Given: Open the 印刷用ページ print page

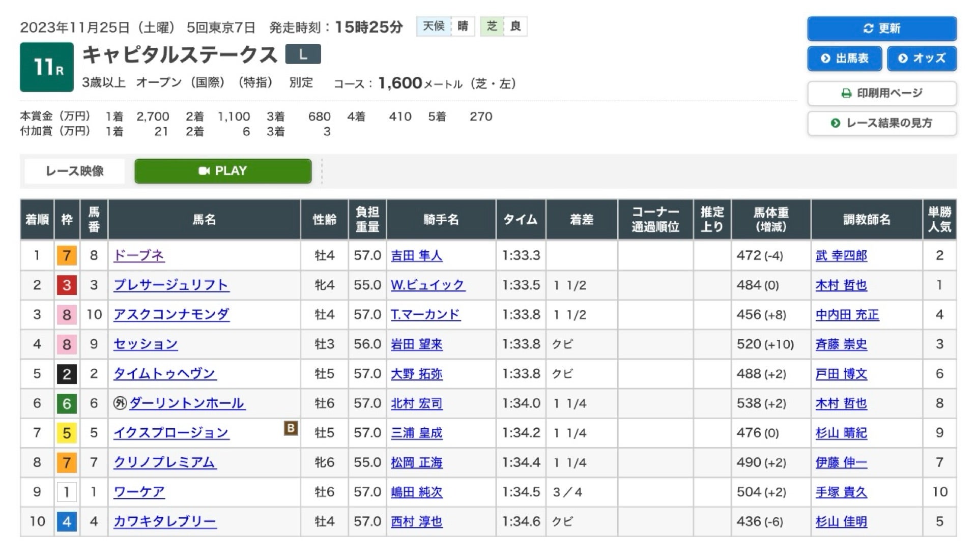Looking at the screenshot, I should [x=881, y=93].
